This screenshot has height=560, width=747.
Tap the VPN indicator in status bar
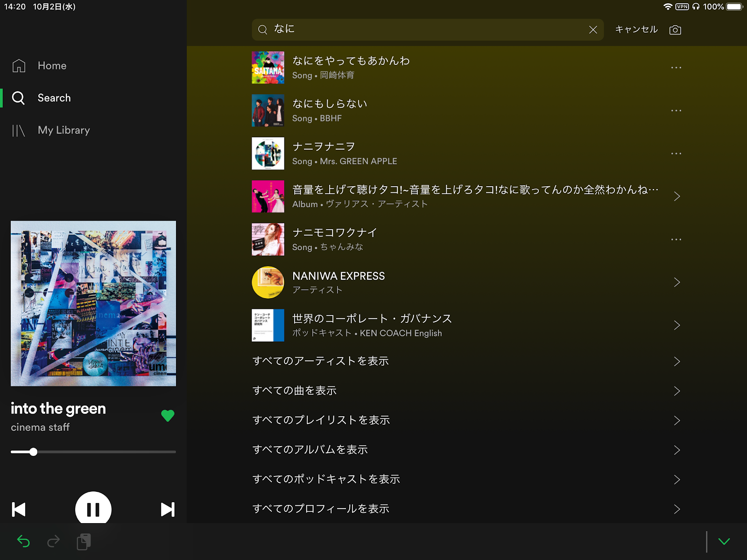pyautogui.click(x=682, y=7)
